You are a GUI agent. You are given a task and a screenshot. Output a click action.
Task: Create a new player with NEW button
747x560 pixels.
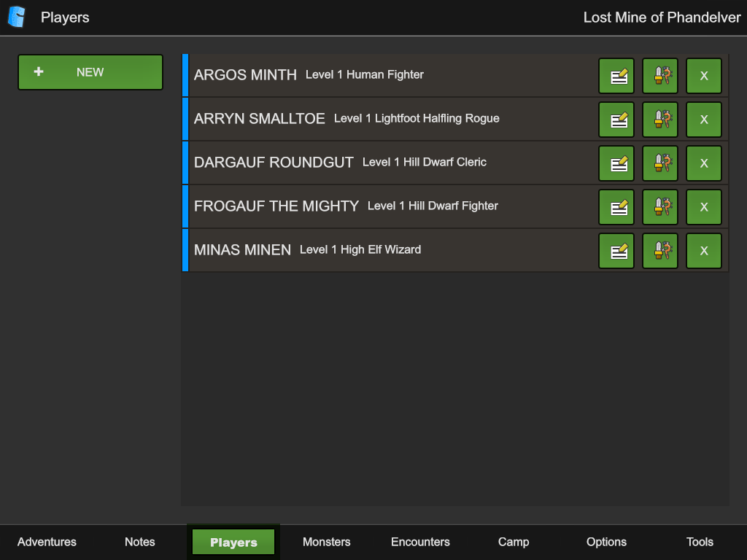(x=90, y=72)
